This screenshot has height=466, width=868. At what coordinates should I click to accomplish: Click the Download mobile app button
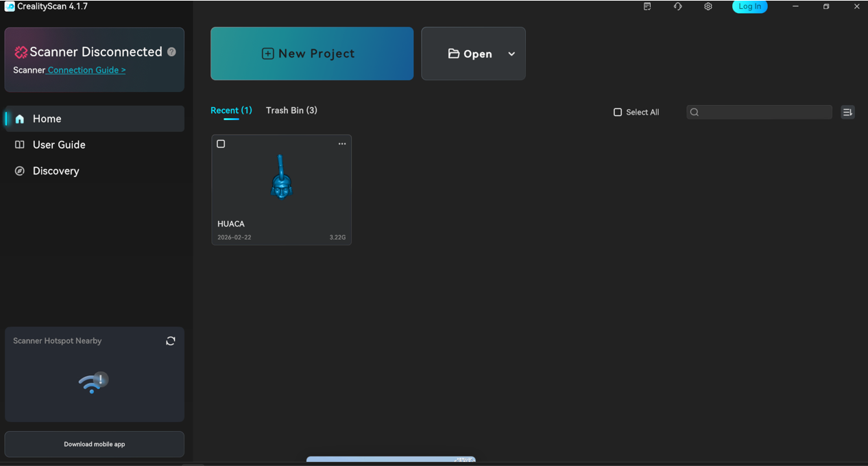click(x=95, y=444)
